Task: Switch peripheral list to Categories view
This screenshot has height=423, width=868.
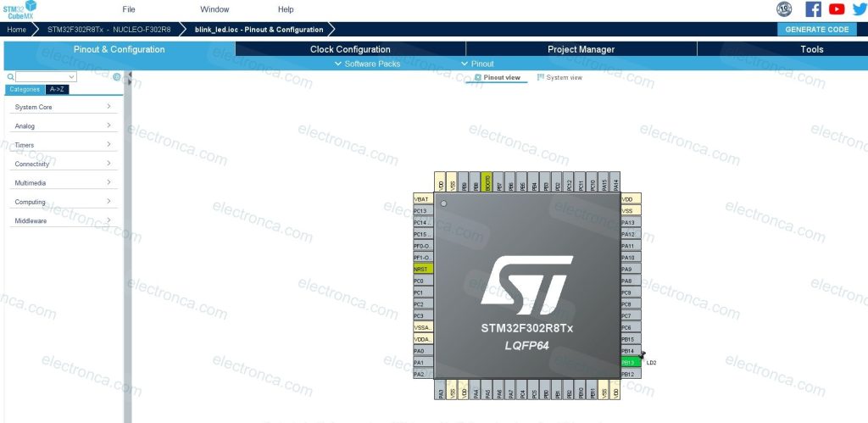Action: point(25,88)
